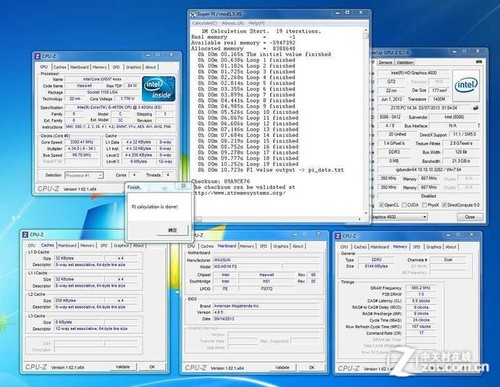Switch to Caches tab in top-left CPU-Z

60,67
